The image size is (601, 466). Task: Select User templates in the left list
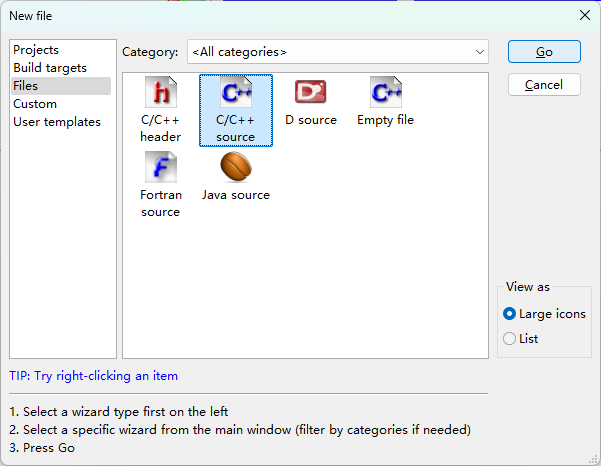click(x=57, y=122)
